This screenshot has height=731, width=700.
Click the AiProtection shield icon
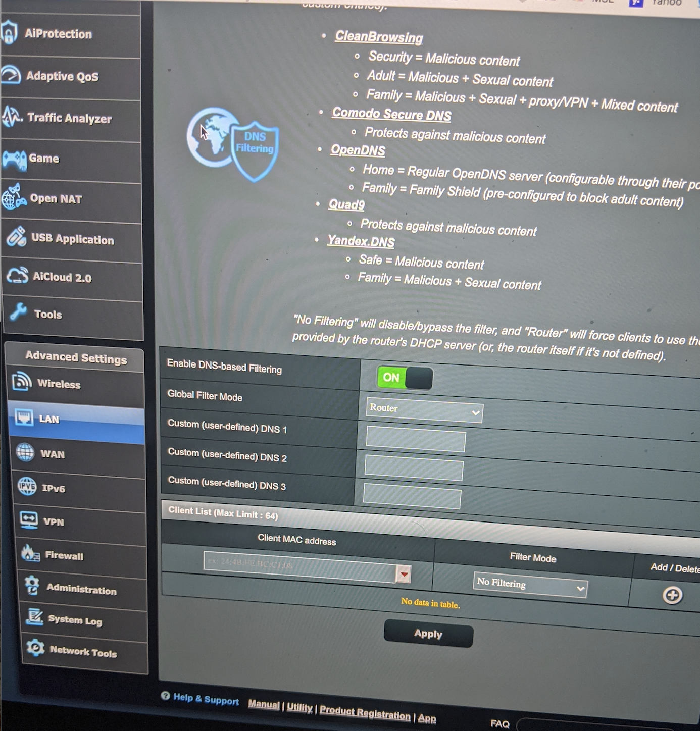pos(9,33)
